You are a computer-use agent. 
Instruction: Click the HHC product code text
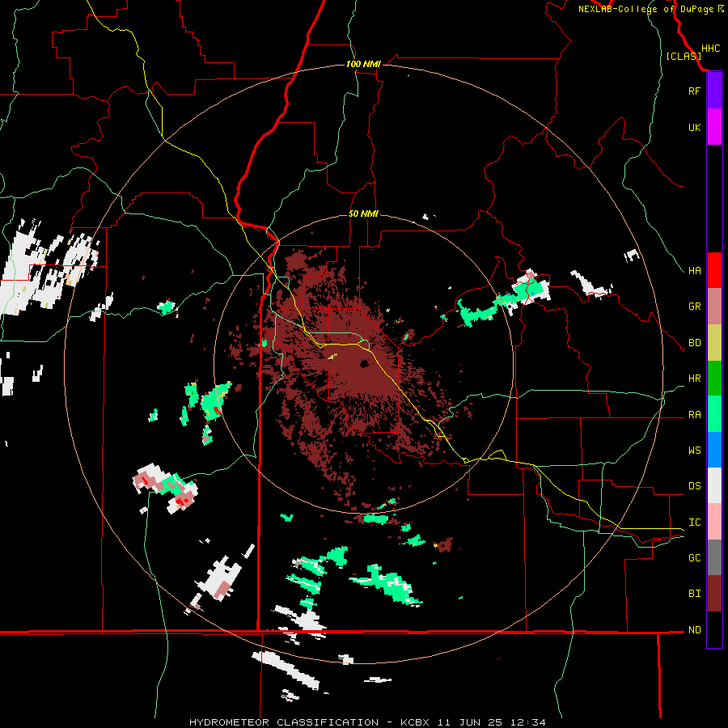[710, 49]
